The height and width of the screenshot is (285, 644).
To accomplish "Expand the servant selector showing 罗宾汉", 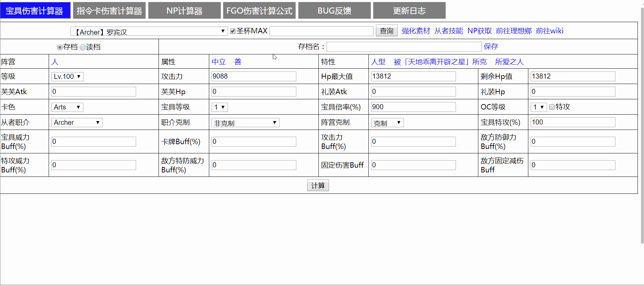I will [149, 31].
